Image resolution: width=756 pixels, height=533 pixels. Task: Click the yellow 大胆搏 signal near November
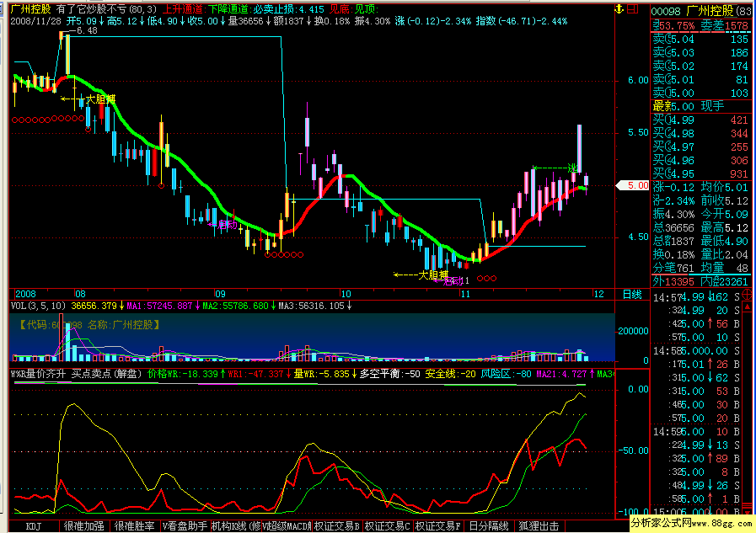(432, 275)
